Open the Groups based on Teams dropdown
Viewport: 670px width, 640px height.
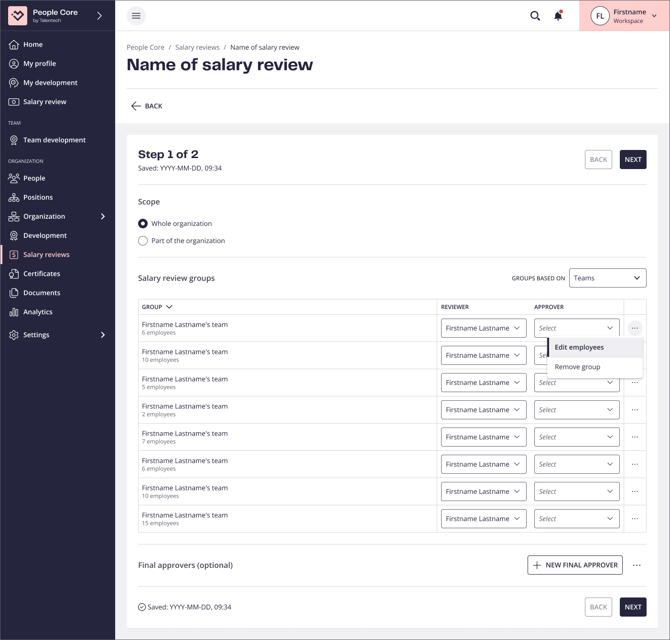[607, 278]
